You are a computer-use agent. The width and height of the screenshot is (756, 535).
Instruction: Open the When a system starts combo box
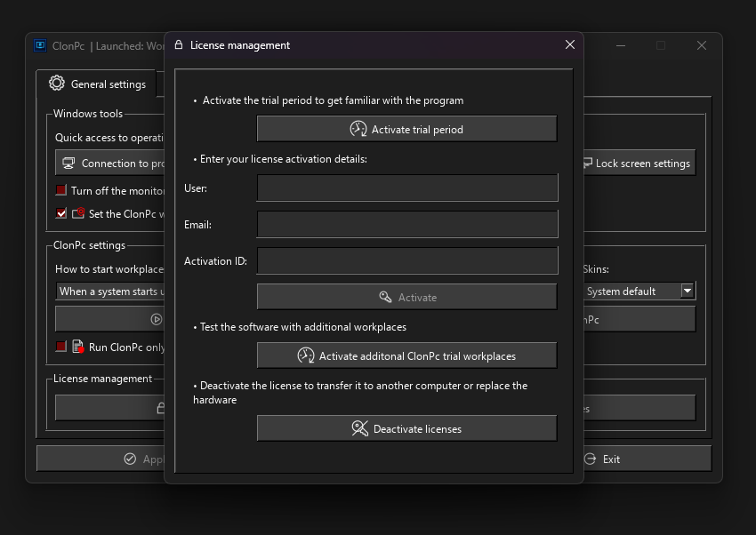click(110, 291)
